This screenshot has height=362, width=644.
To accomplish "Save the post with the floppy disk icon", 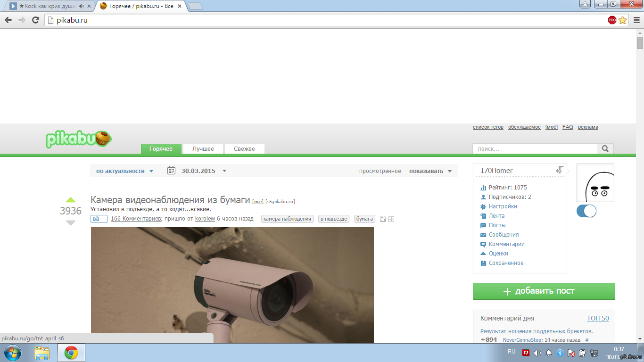I will point(382,219).
